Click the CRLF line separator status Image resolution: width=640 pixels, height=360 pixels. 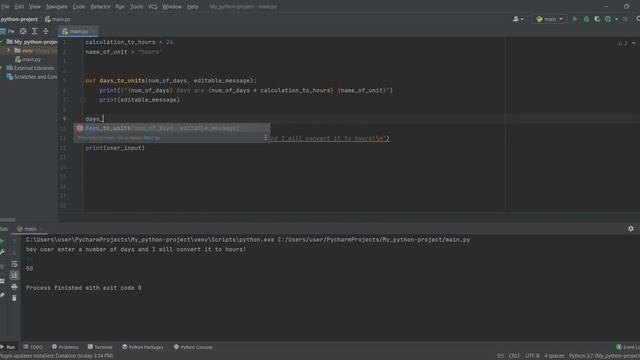514,356
